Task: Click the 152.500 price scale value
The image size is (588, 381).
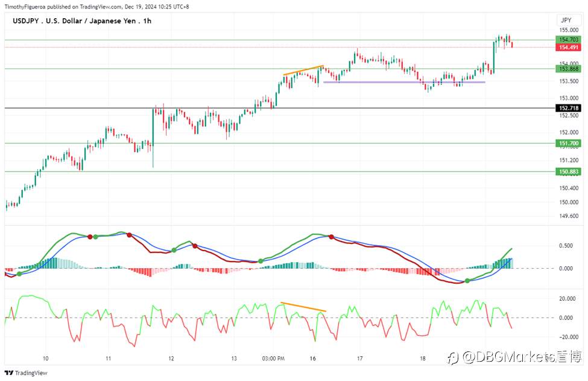Action: (569, 115)
